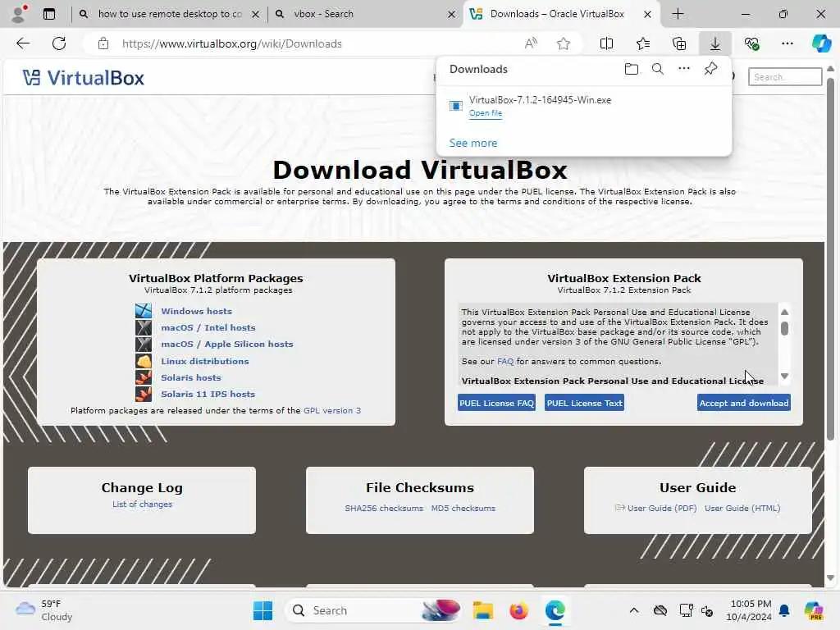Go back with the back arrow
Image resolution: width=840 pixels, height=630 pixels.
[22, 43]
